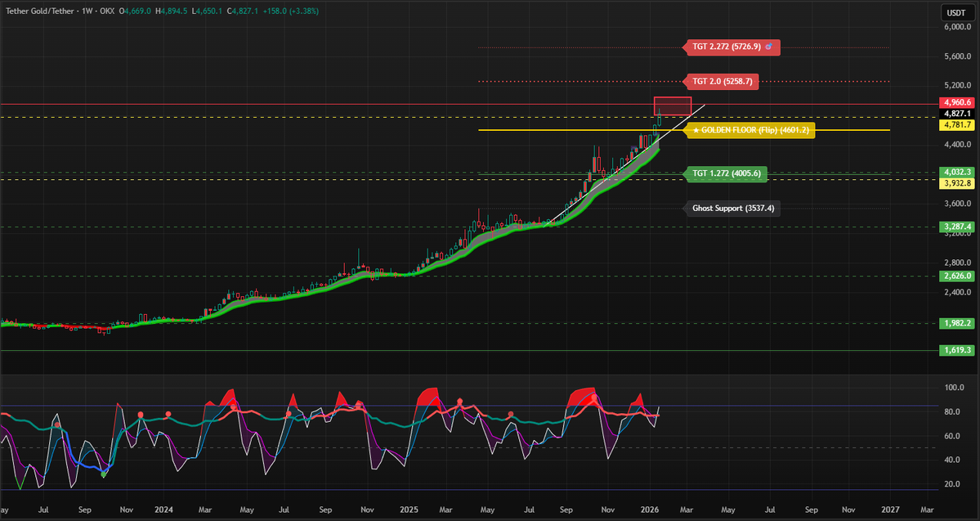
Task: Click the 2026 label on time axis
Action: point(650,510)
